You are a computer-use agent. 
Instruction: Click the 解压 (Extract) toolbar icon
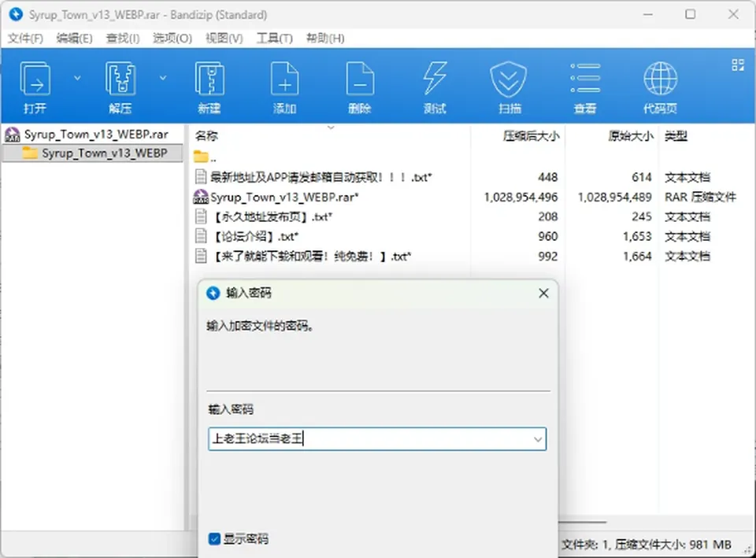(x=120, y=79)
